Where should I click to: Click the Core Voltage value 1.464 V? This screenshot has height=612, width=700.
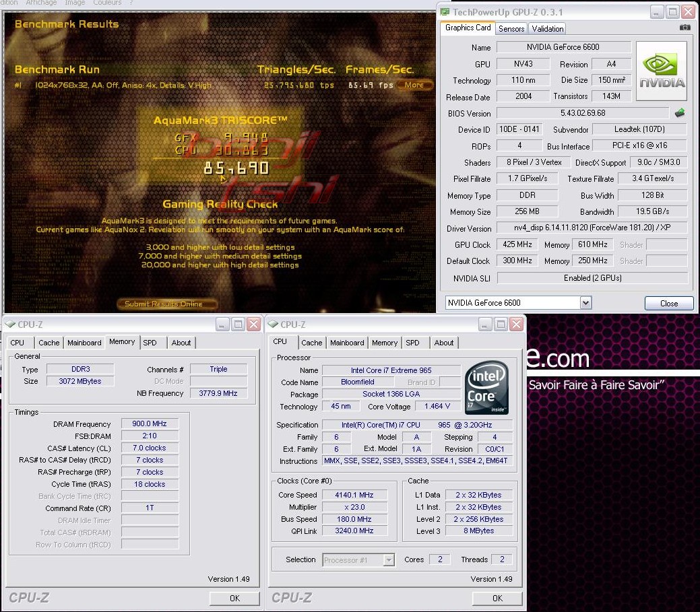(x=437, y=407)
